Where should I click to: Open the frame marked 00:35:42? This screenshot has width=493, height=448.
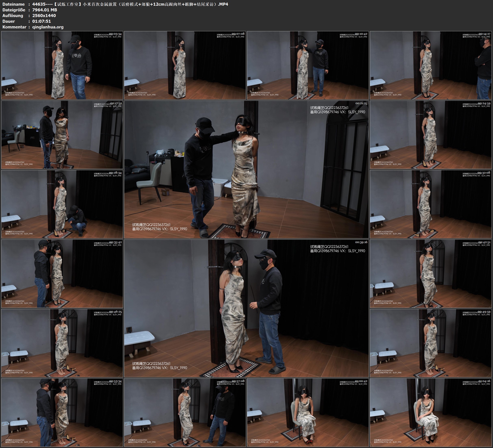[x=62, y=274]
